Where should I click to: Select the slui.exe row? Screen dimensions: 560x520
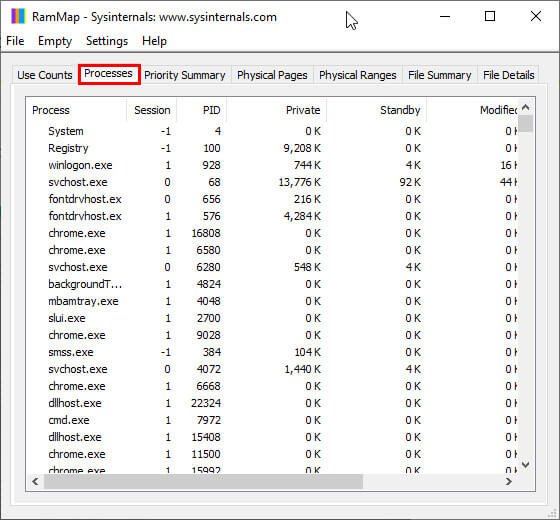pos(272,318)
